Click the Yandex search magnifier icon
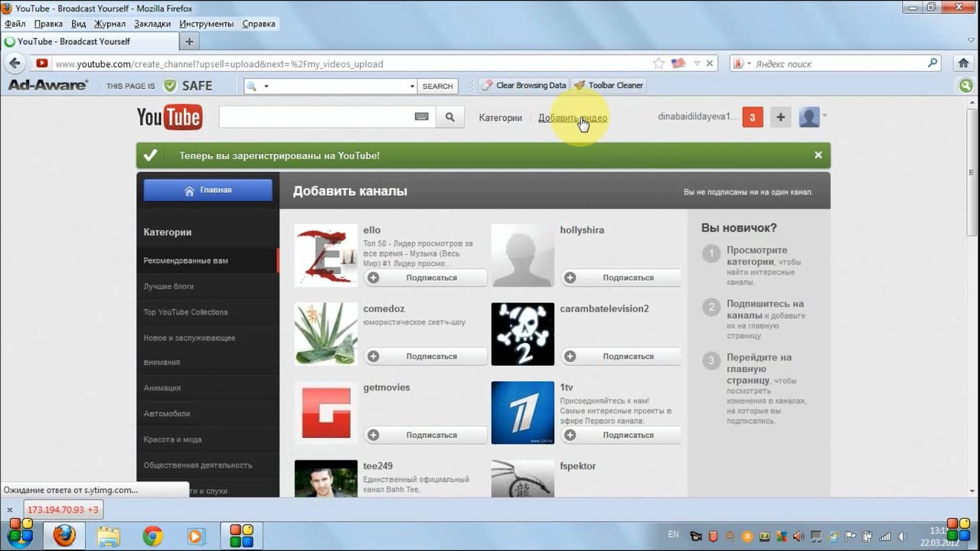Screen dimensions: 980x551 [933, 64]
